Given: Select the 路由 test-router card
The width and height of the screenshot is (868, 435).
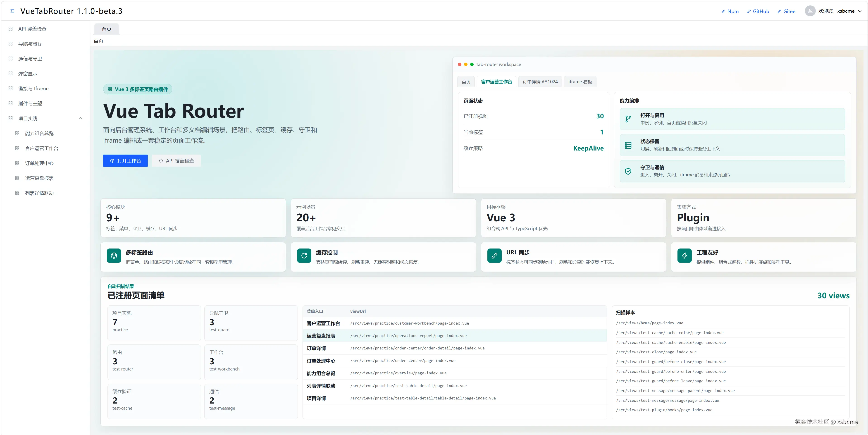Looking at the screenshot, I should pos(154,362).
